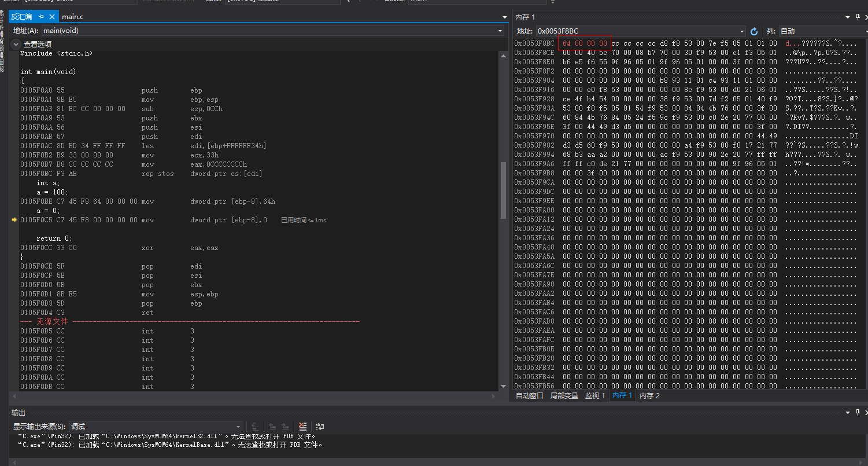Select the 内存 1 bottom tab
This screenshot has height=466, width=868.
click(x=622, y=396)
